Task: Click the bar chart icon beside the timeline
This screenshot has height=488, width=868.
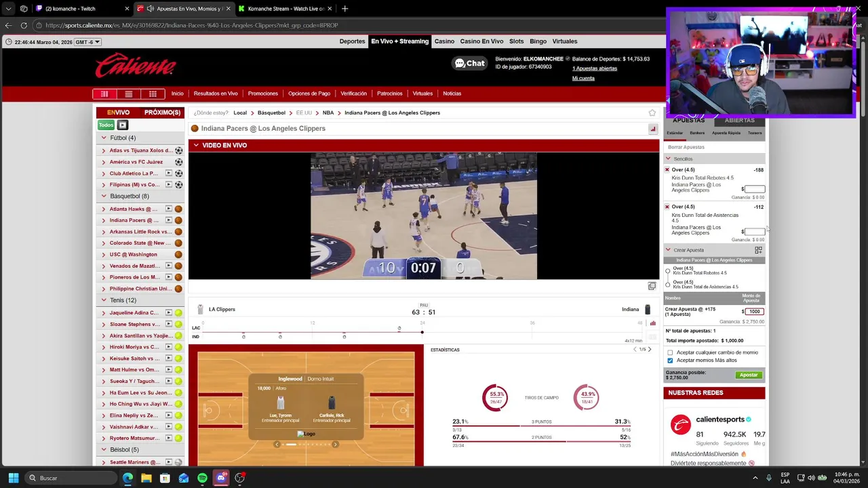Action: click(653, 323)
